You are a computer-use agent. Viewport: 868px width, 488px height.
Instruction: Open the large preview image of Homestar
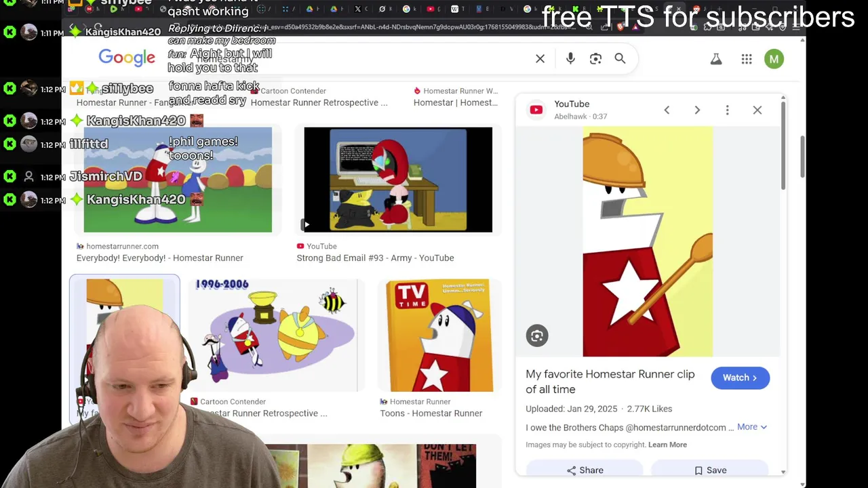(648, 241)
